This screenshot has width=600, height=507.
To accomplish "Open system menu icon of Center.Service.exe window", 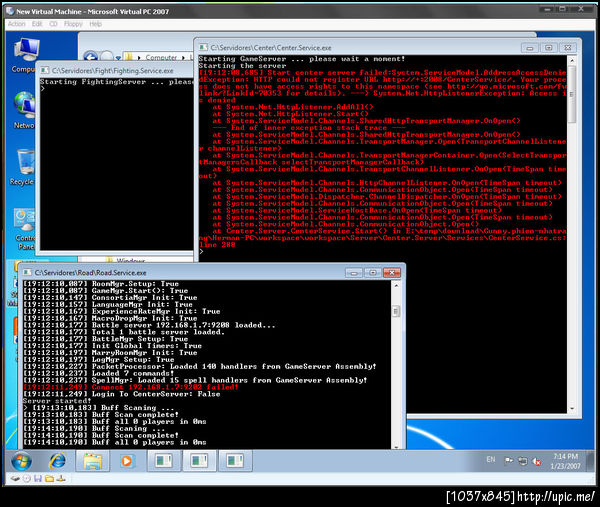I will click(203, 47).
